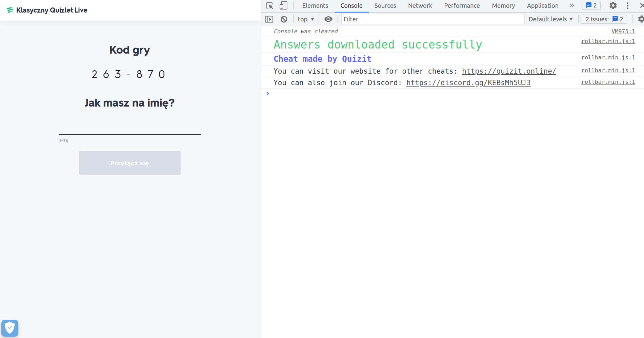644x338 pixels.
Task: Show the console sidebar panel
Action: click(x=269, y=19)
